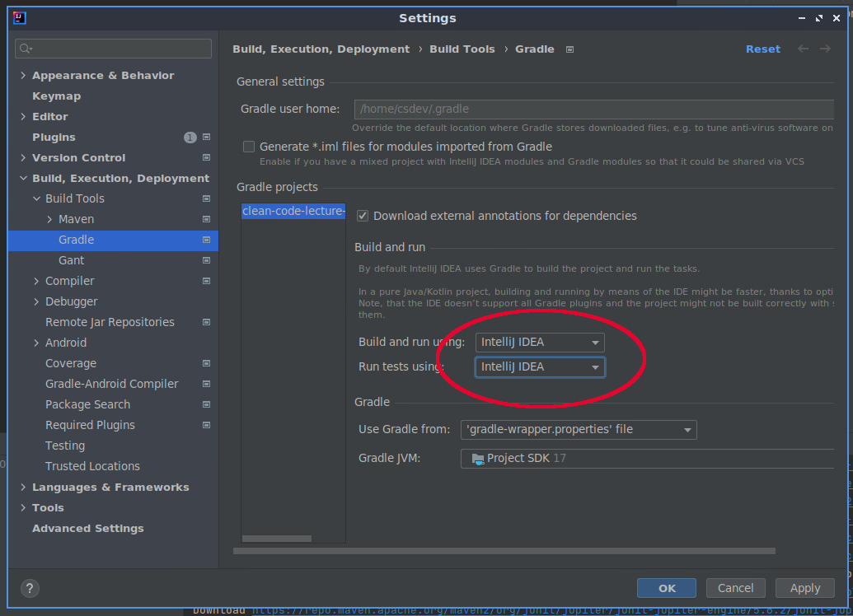Open the Build and run using dropdown
853x616 pixels.
[540, 343]
